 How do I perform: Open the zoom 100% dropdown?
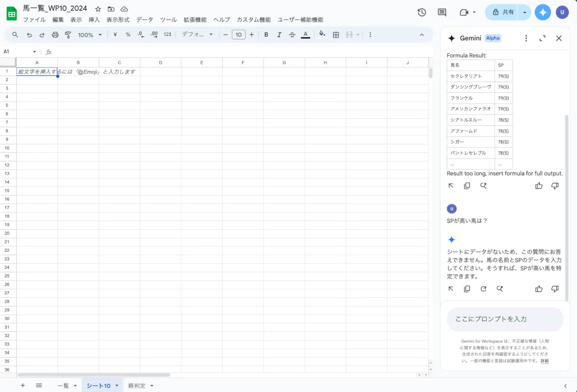(x=90, y=35)
